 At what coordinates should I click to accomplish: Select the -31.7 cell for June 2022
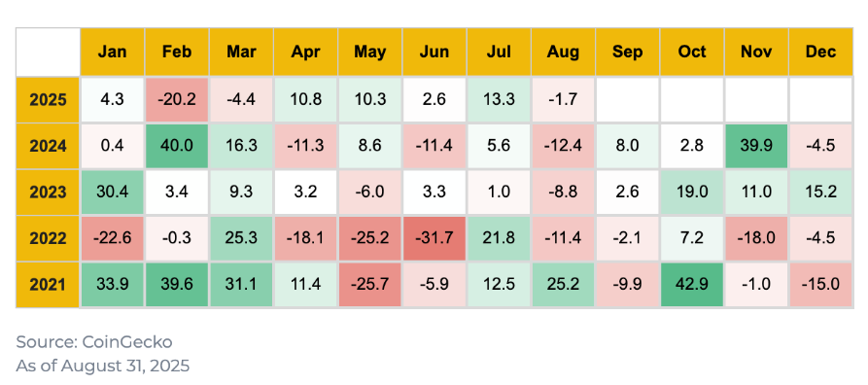point(434,239)
